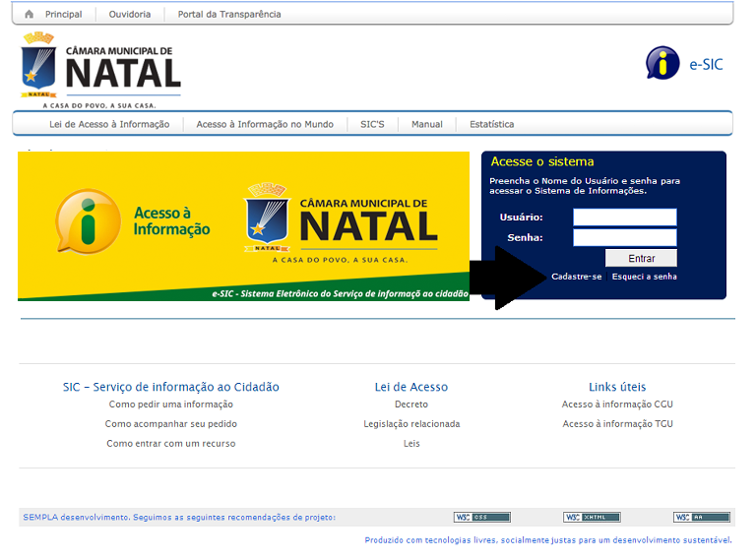Screen dimensions: 756x560
Task: Open the Leis link
Action: tap(411, 443)
